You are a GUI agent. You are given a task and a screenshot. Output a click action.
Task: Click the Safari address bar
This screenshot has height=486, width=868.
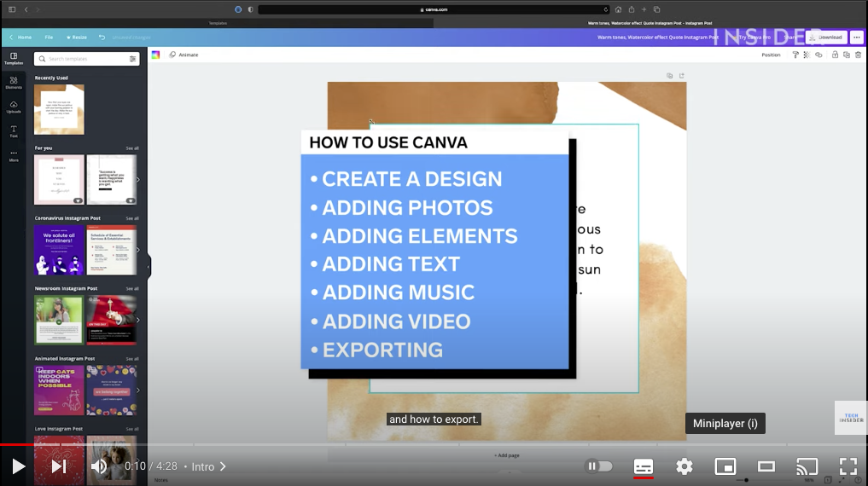[434, 9]
